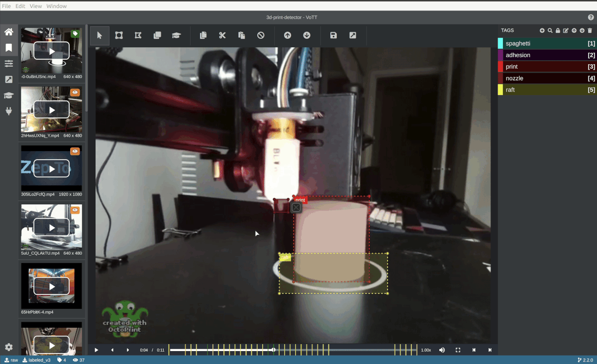
Task: Paste regions using the clipboard icon
Action: pos(241,35)
